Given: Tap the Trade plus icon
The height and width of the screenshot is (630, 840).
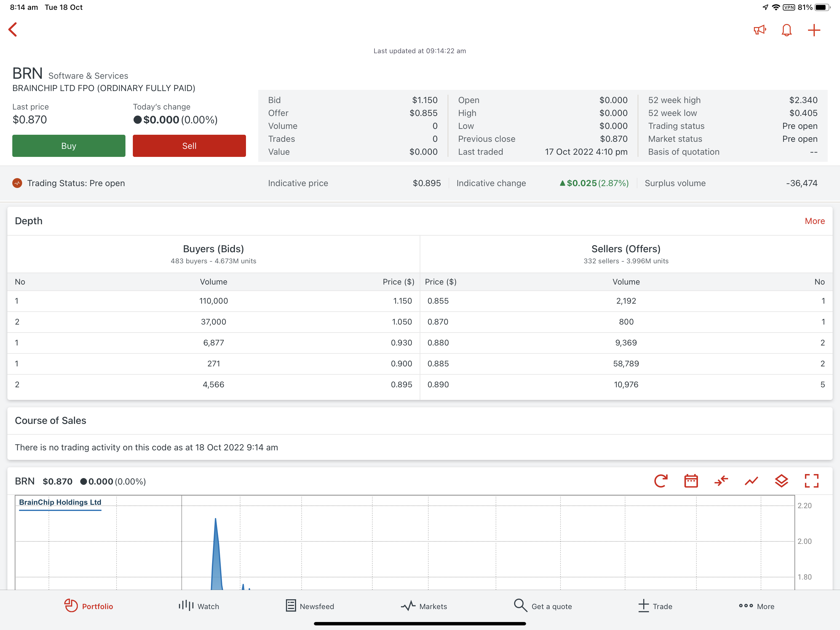Looking at the screenshot, I should coord(643,606).
